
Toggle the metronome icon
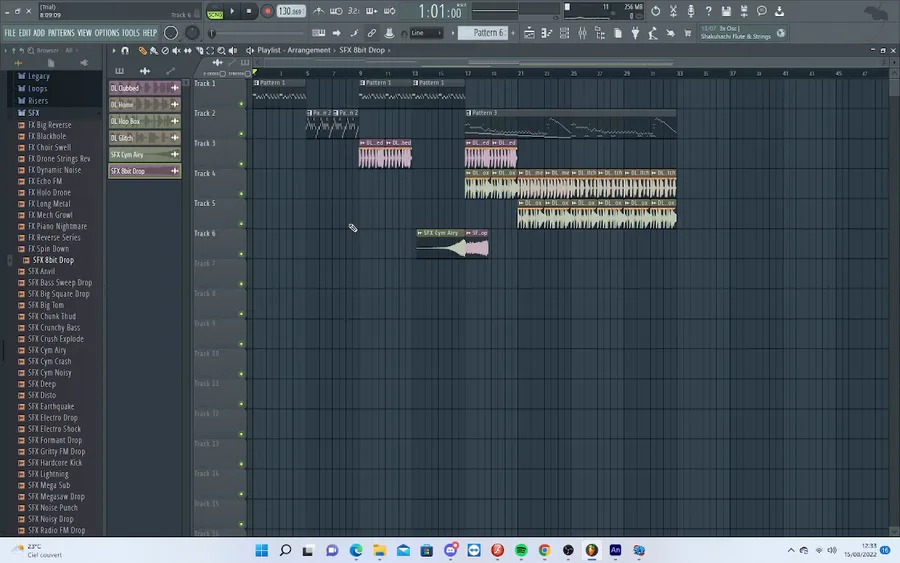pos(319,11)
